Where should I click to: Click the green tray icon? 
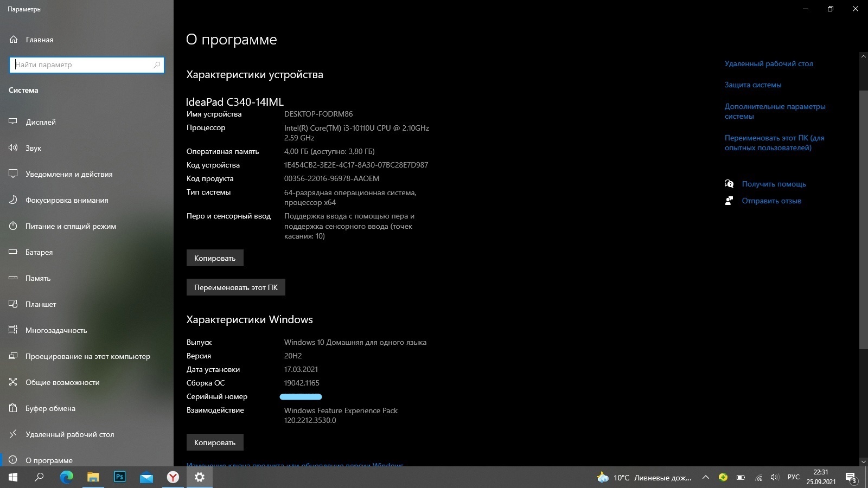tap(723, 477)
